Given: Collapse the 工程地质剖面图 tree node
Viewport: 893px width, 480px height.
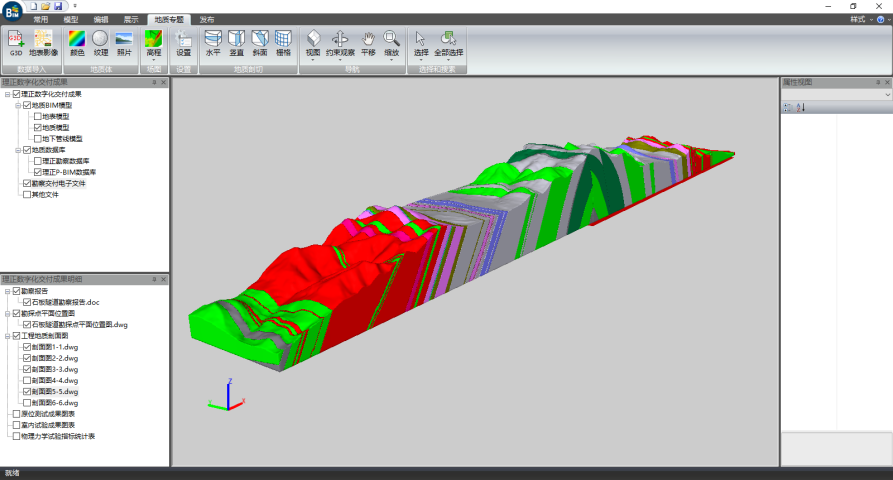Looking at the screenshot, I should [x=7, y=336].
